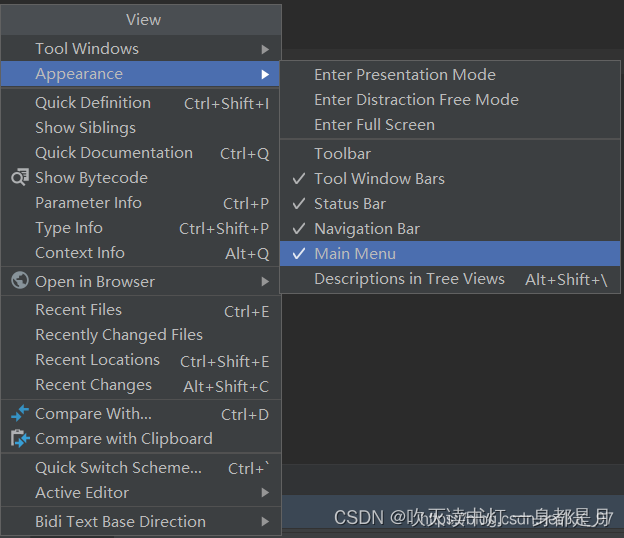The width and height of the screenshot is (624, 538).
Task: Click the Ctrl+D shortcut label
Action: point(245,415)
